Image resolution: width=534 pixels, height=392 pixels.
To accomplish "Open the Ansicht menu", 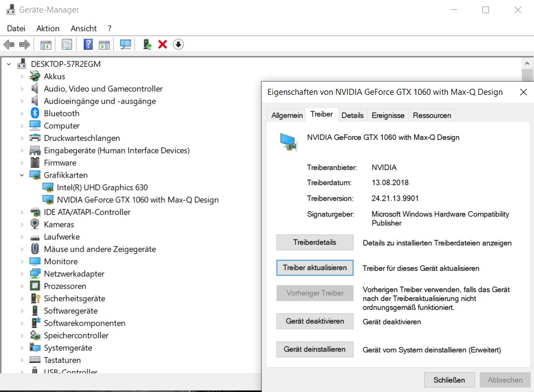I will click(83, 29).
